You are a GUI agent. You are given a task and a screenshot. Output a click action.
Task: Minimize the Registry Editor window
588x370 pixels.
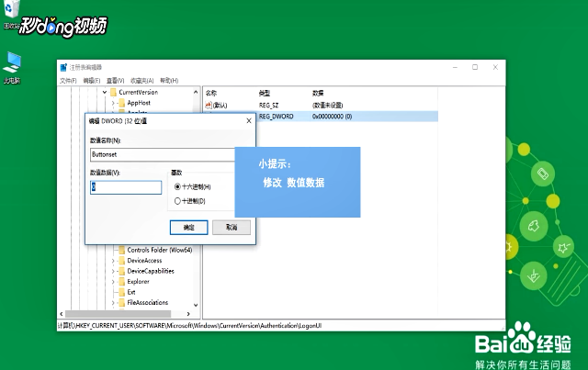pyautogui.click(x=455, y=67)
